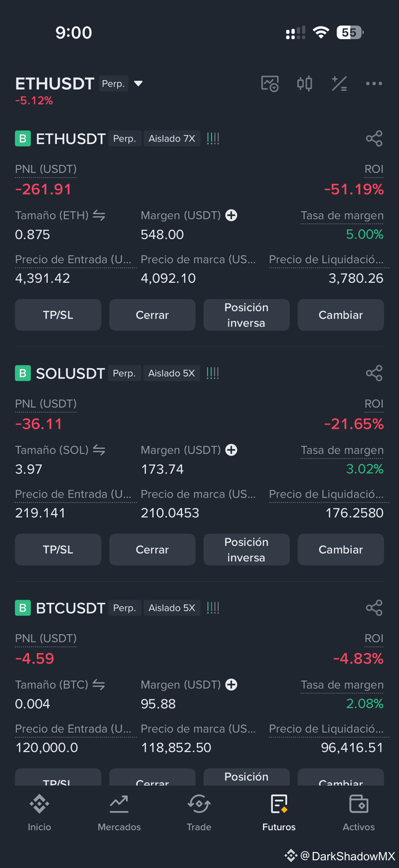399x868 pixels.
Task: Toggle BTC size unit swap arrows
Action: click(99, 685)
